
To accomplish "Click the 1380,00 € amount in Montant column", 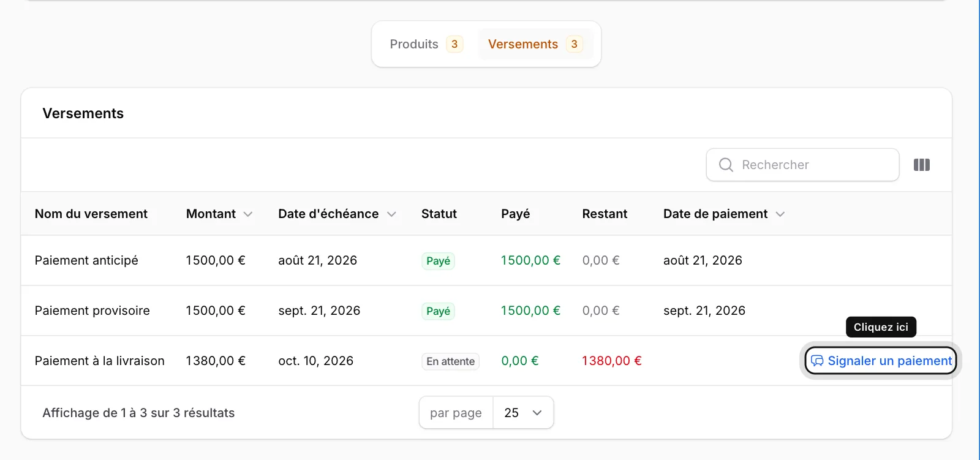I will click(216, 361).
